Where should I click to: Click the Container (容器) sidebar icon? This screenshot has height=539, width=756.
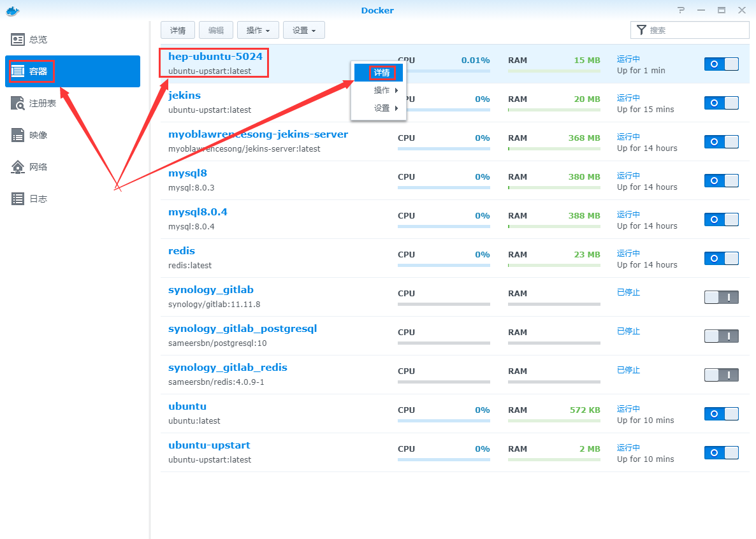click(x=18, y=71)
